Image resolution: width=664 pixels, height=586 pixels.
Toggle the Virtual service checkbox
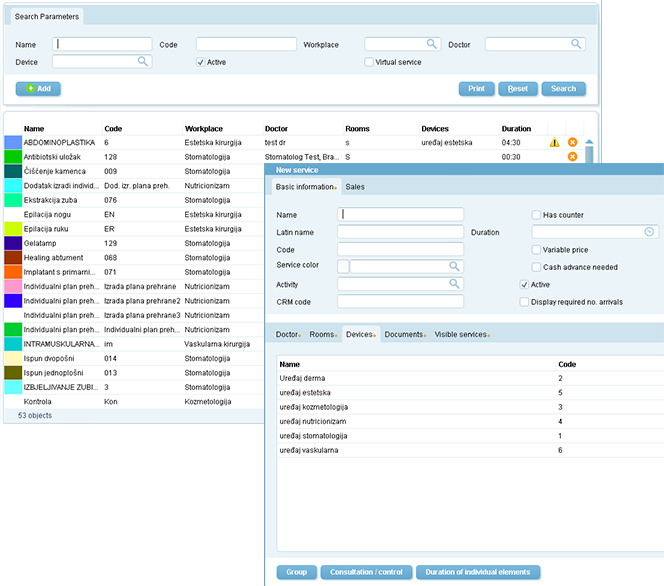[x=369, y=62]
